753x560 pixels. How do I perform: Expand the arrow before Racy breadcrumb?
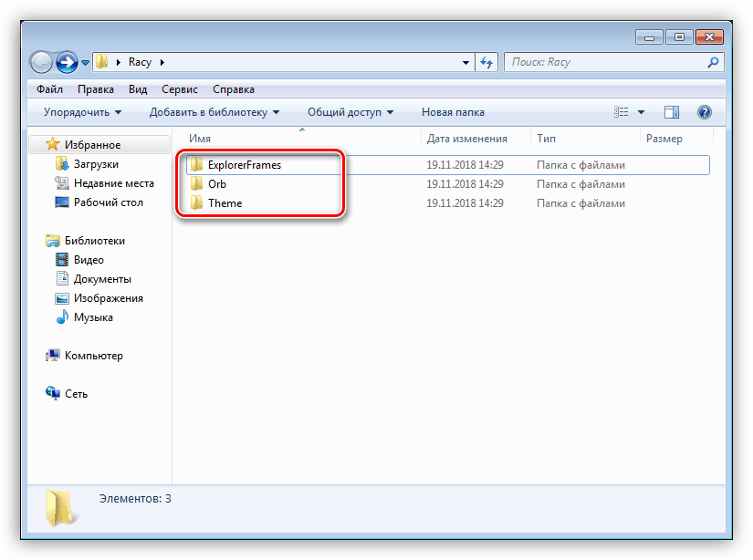click(x=118, y=62)
